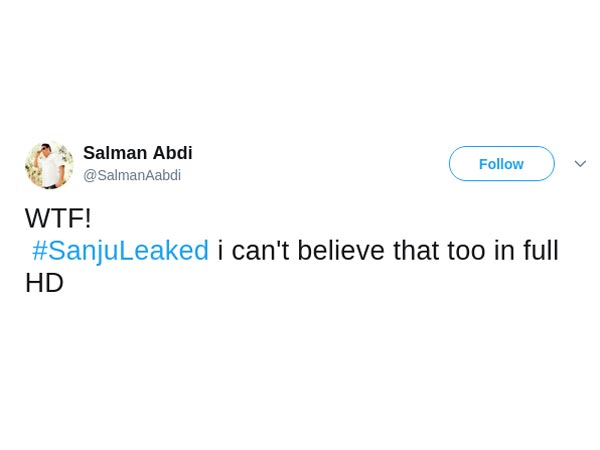The image size is (600, 450).
Task: Click the blue hashtag in the tweet
Action: (120, 250)
